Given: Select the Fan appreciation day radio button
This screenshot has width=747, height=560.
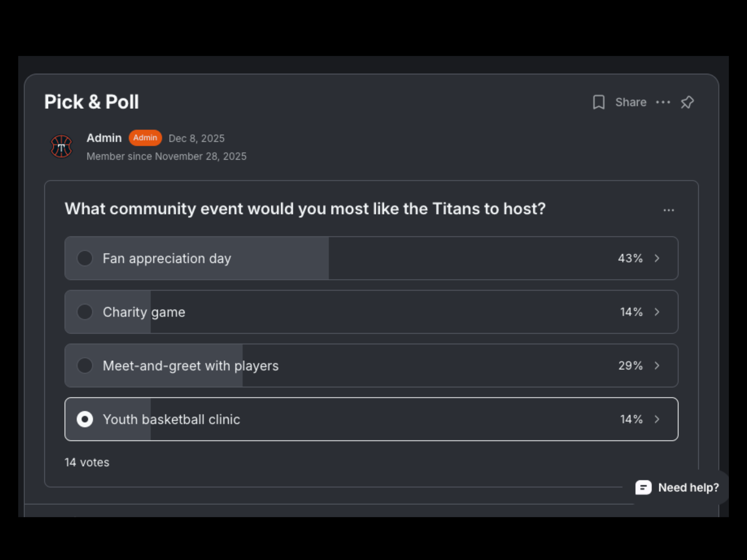Looking at the screenshot, I should click(85, 258).
